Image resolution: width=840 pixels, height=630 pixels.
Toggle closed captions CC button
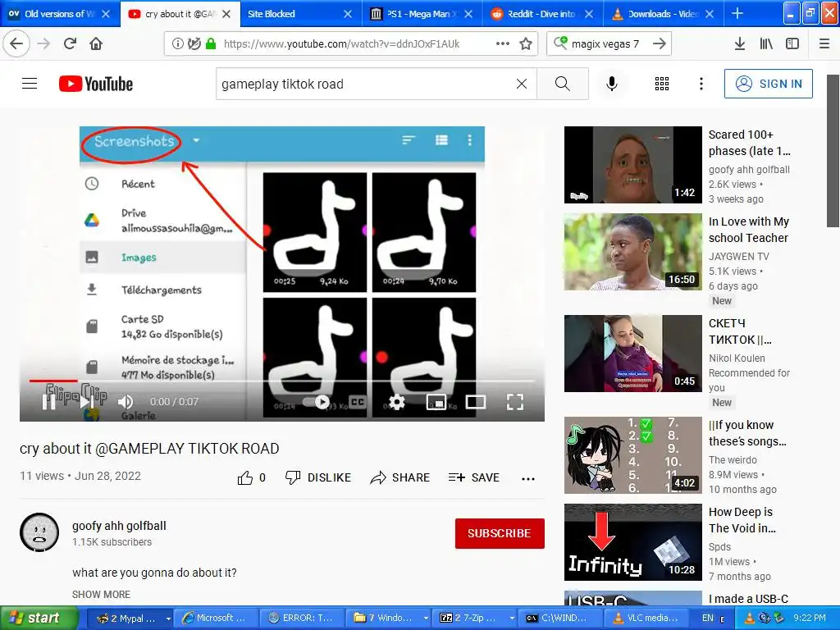pyautogui.click(x=357, y=402)
